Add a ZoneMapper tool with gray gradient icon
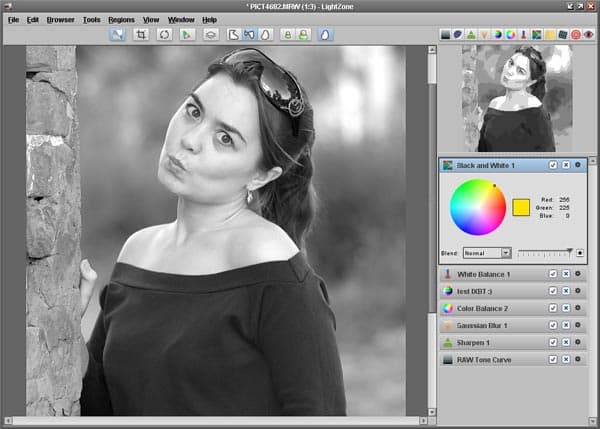The height and width of the screenshot is (429, 600). coord(445,35)
